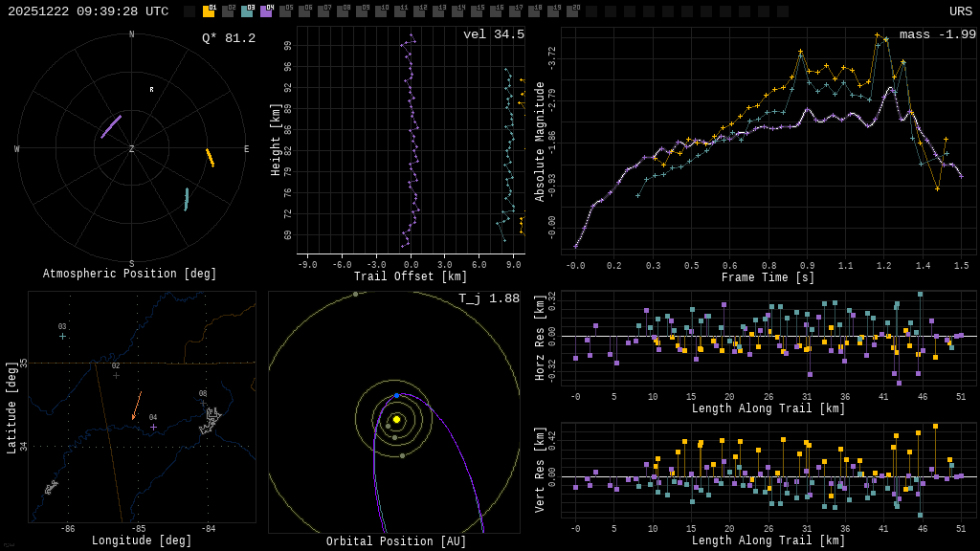Screen dimensions: 980x551
Task: Click the teal station 03 indicator box
Action: pyautogui.click(x=247, y=11)
